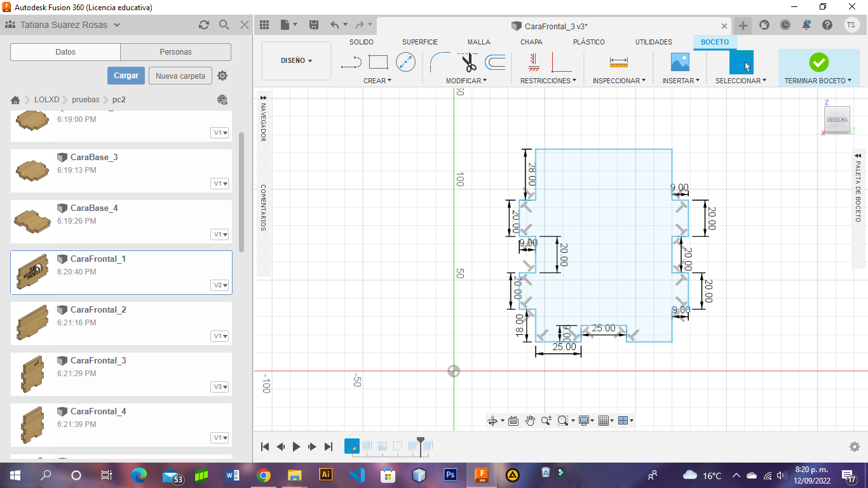Search in the data panel
The height and width of the screenshot is (488, 868).
pyautogui.click(x=224, y=25)
